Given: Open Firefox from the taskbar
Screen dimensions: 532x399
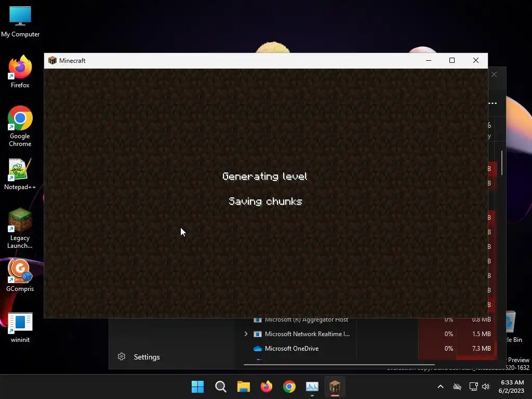Looking at the screenshot, I should point(267,387).
